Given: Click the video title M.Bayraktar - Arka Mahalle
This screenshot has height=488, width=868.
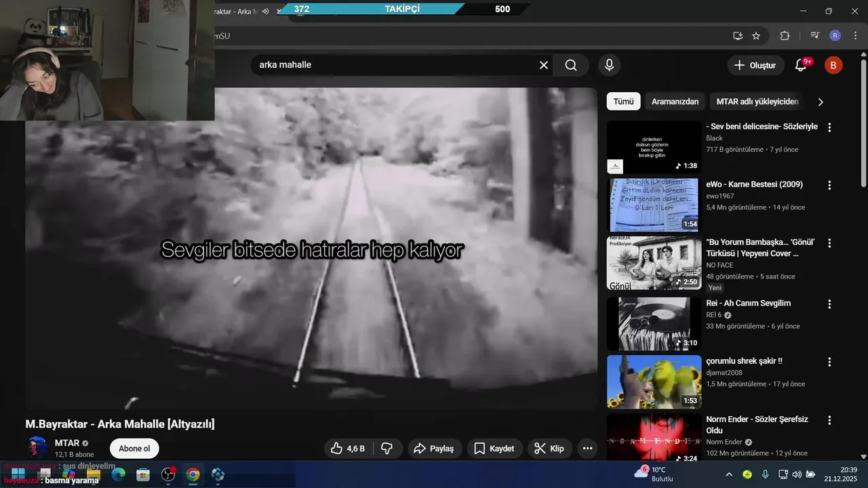Looking at the screenshot, I should (x=120, y=424).
